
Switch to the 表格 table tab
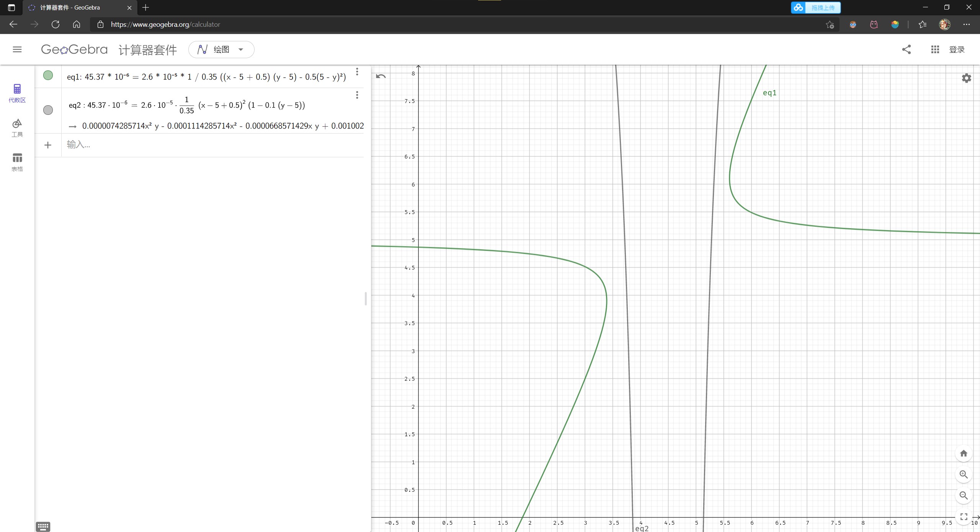[x=17, y=162]
